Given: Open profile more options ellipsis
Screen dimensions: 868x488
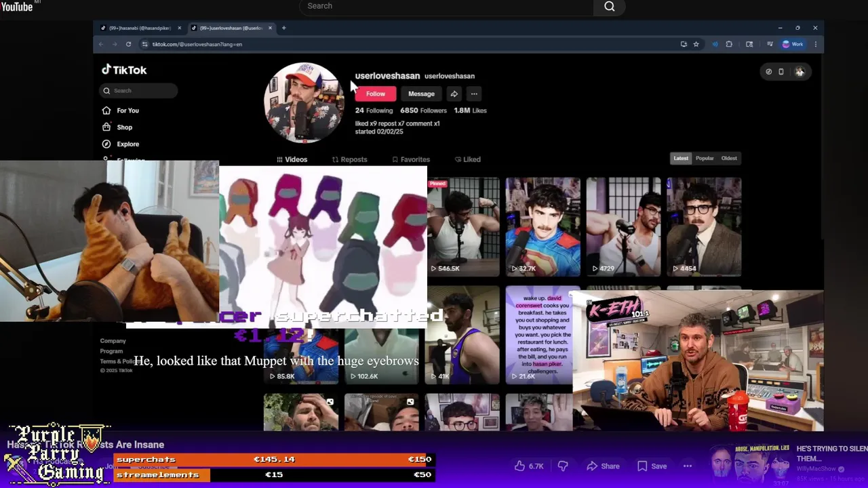Looking at the screenshot, I should [x=474, y=94].
